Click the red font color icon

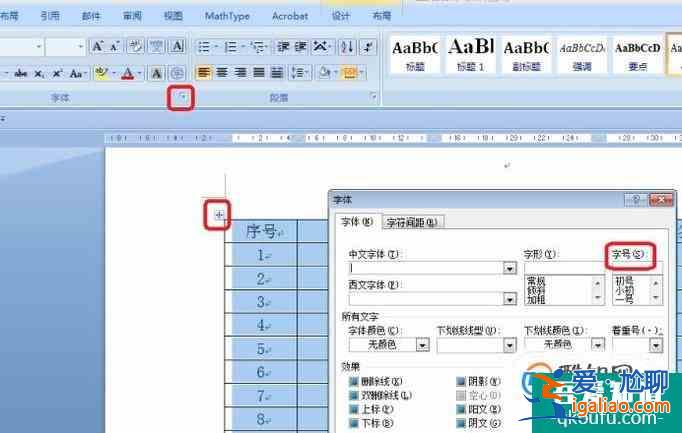[x=128, y=73]
